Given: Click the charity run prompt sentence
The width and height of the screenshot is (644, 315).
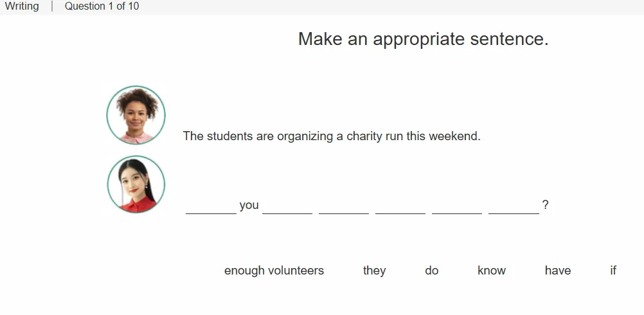Looking at the screenshot, I should (x=332, y=136).
